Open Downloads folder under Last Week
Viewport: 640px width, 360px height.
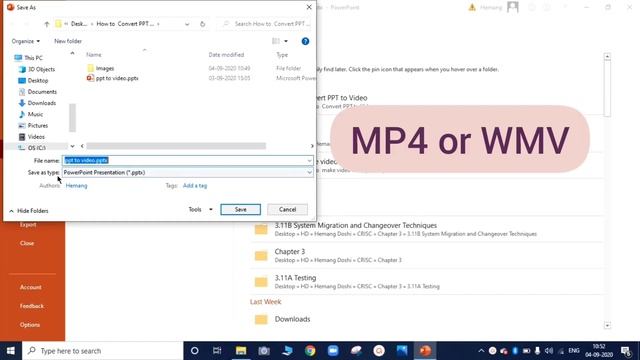pos(427,319)
